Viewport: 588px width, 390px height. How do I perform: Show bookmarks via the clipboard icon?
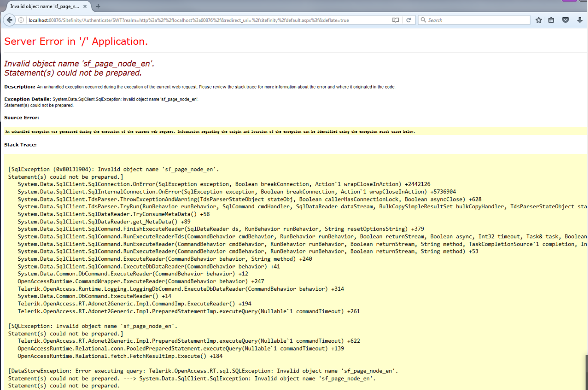[x=552, y=20]
